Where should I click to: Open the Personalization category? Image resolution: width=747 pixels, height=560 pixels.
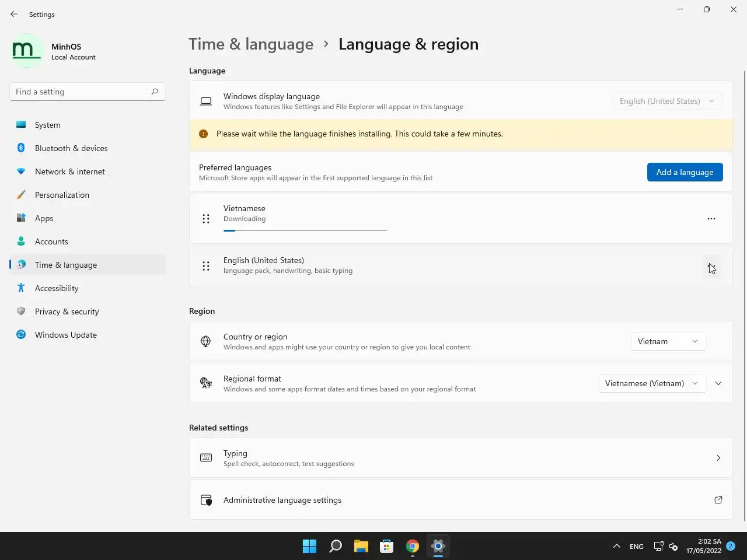coord(88,195)
